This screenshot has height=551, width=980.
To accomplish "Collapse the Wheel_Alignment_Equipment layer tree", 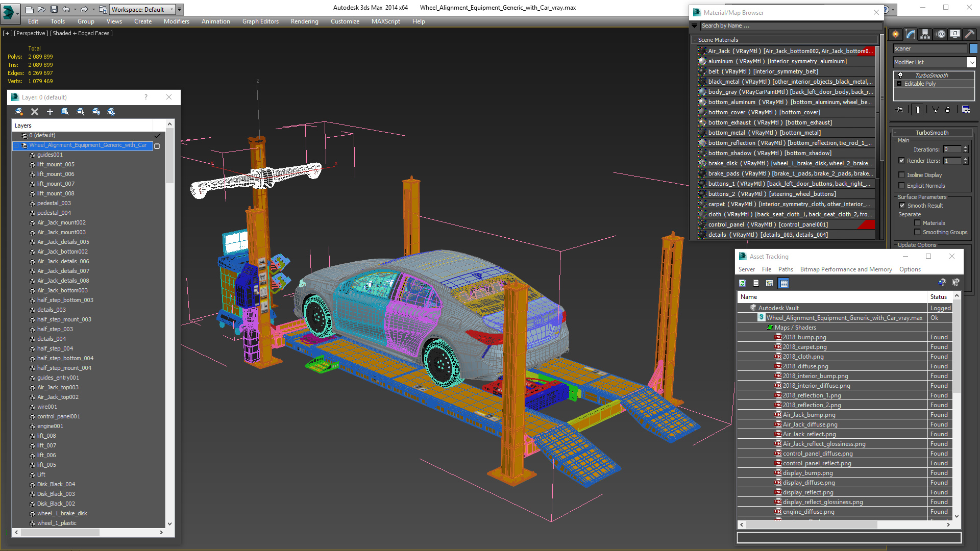I will point(16,145).
